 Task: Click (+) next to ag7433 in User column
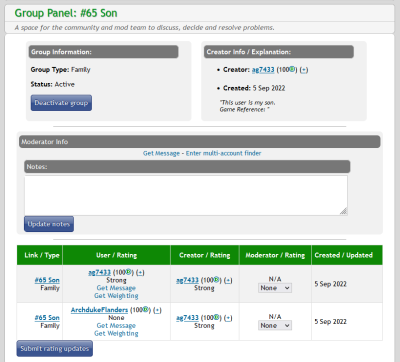click(x=140, y=272)
